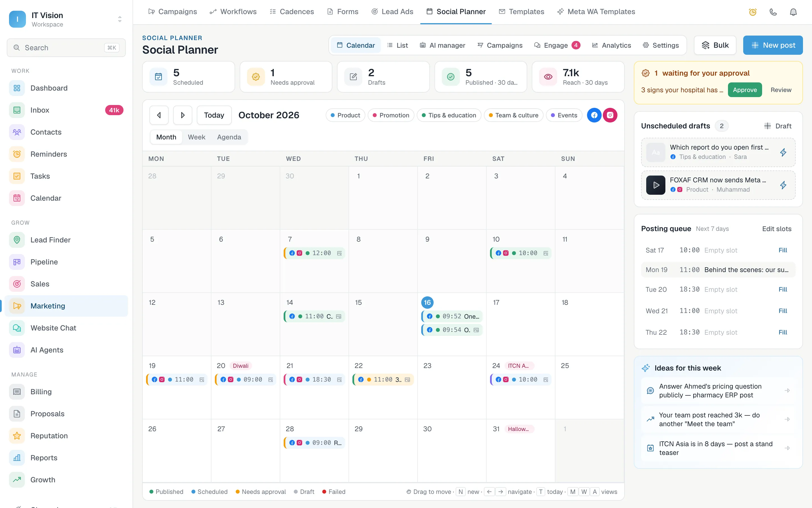812x508 pixels.
Task: Add a new Draft to unscheduled drafts
Action: (x=777, y=126)
